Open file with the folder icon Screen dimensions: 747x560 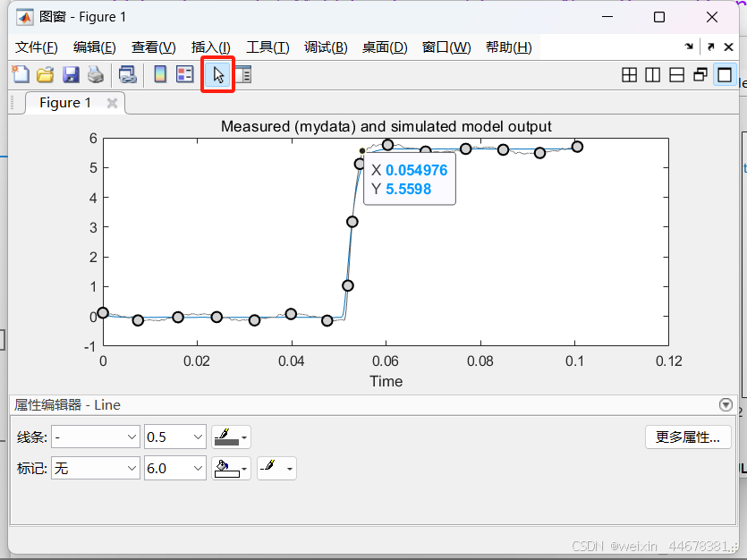(x=46, y=75)
